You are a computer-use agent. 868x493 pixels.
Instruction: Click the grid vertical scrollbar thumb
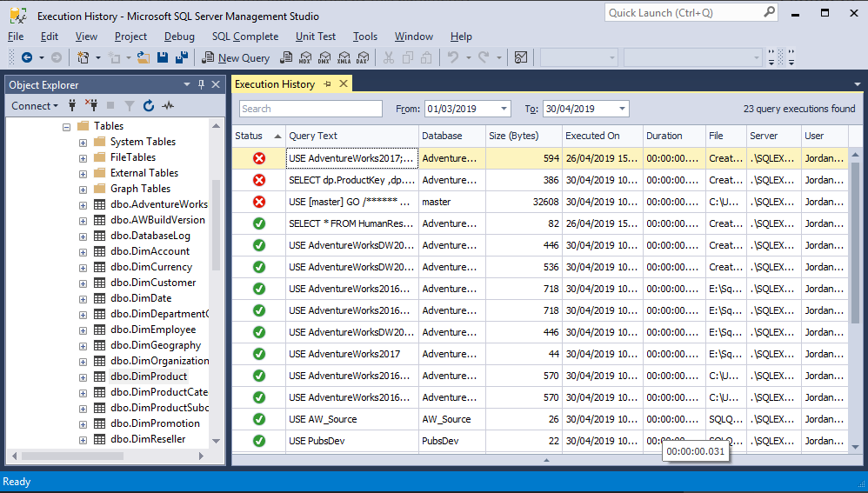click(855, 241)
